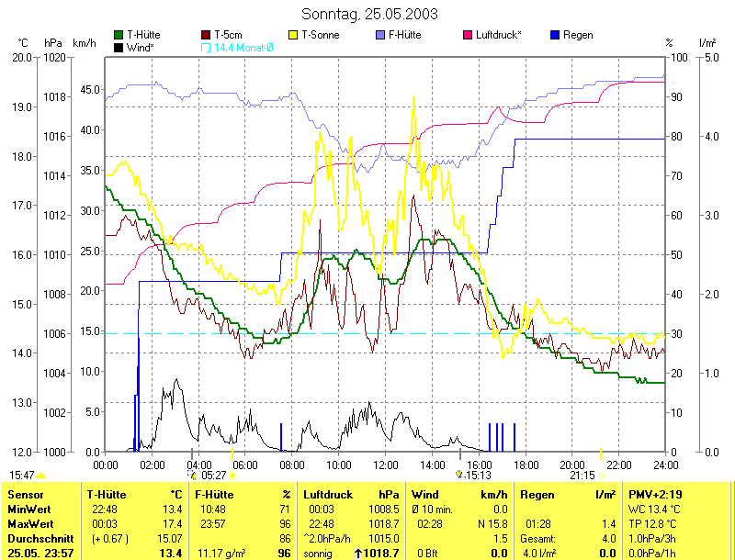Click the 12:00 time axis label
The height and width of the screenshot is (560, 735).
tap(384, 465)
